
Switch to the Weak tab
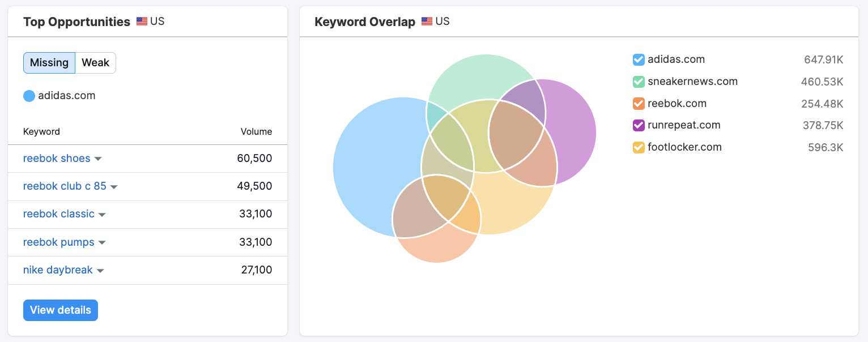pos(95,62)
